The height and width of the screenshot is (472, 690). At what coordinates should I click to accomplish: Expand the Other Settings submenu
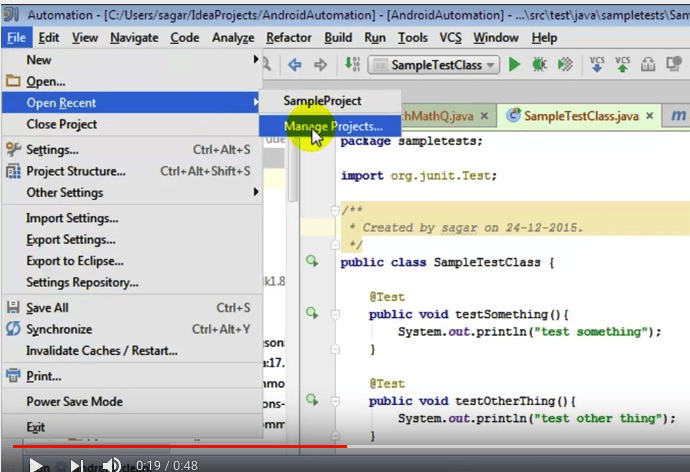64,192
